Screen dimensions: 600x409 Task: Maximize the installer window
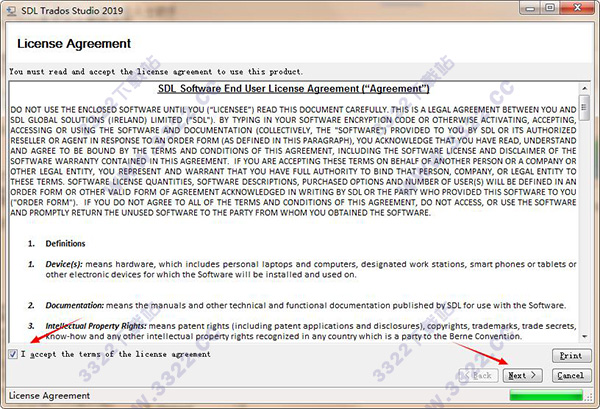point(550,8)
